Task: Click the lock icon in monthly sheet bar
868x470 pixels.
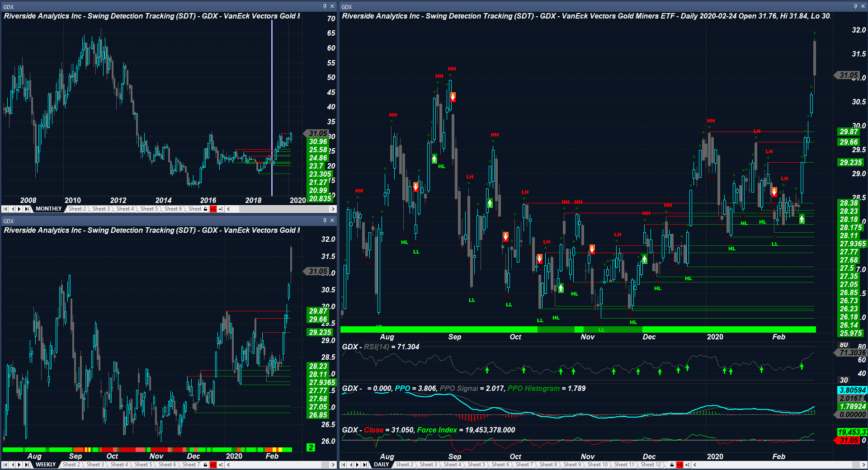Action: point(206,209)
